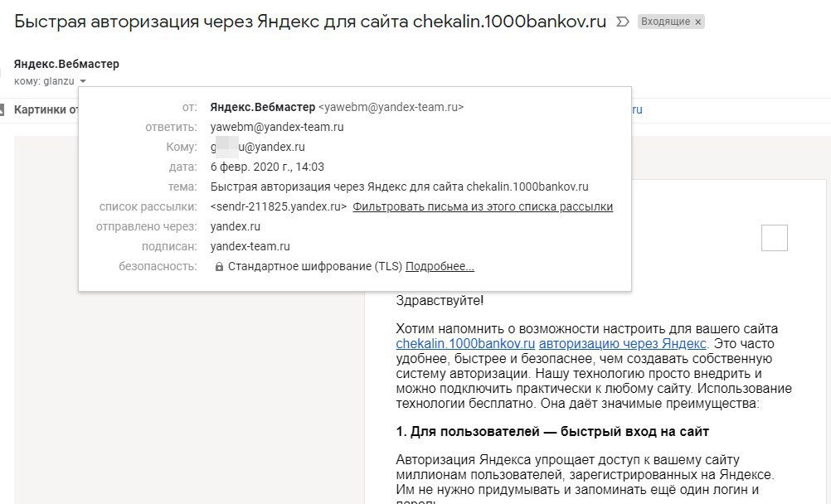Open авторизацию через Яндекс link
Screen dimensions: 831x504
tap(623, 343)
